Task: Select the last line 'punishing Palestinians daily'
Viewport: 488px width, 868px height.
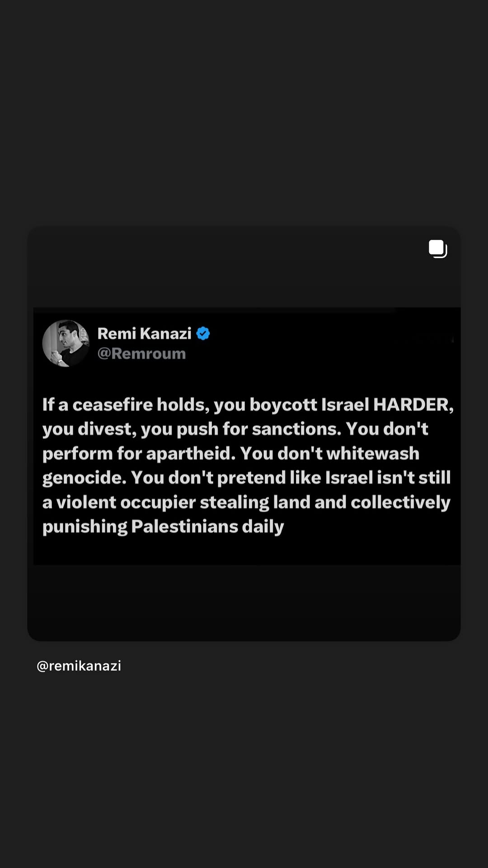Action: [x=163, y=527]
